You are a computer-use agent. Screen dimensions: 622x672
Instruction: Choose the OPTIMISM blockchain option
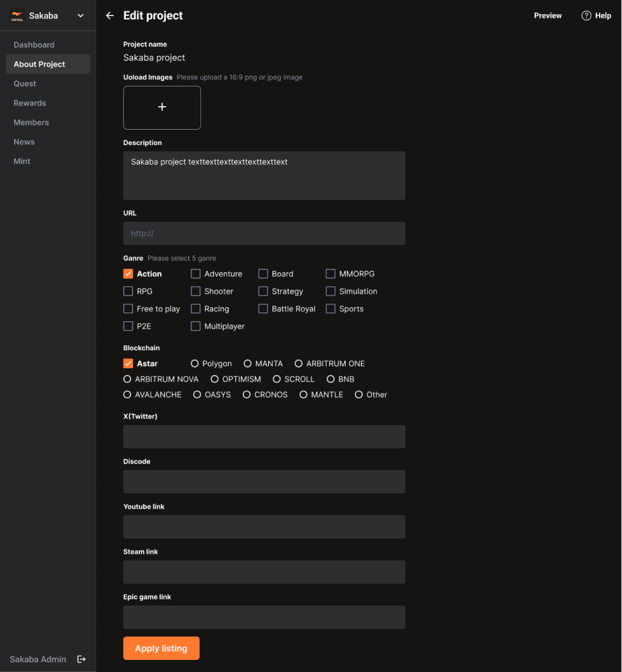[215, 379]
